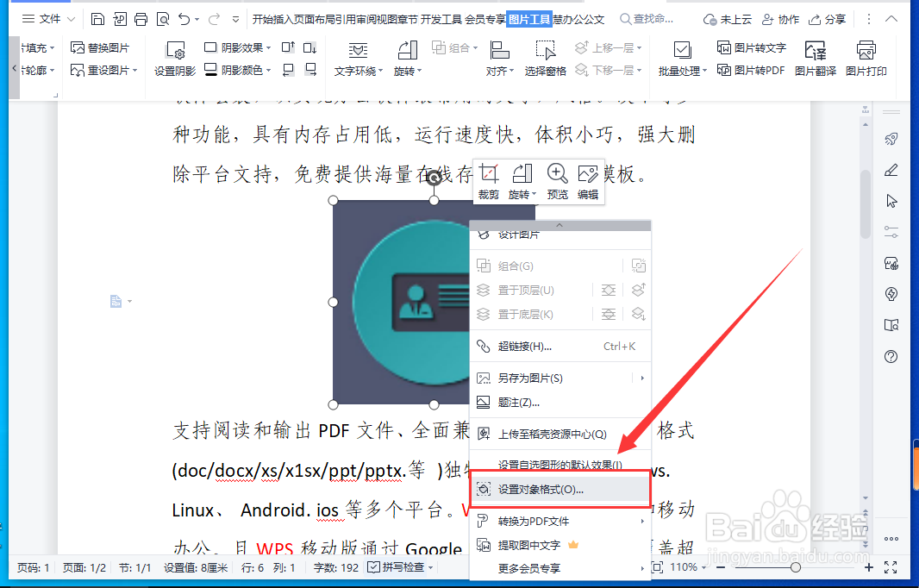Click 图片转文字 picture-to-text tool
The width and height of the screenshot is (919, 588).
coord(752,47)
